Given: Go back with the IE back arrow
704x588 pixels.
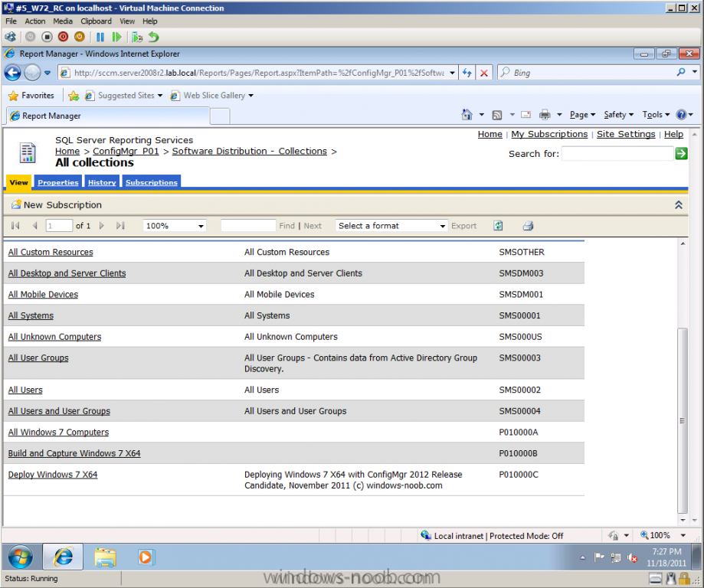Looking at the screenshot, I should click(13, 72).
